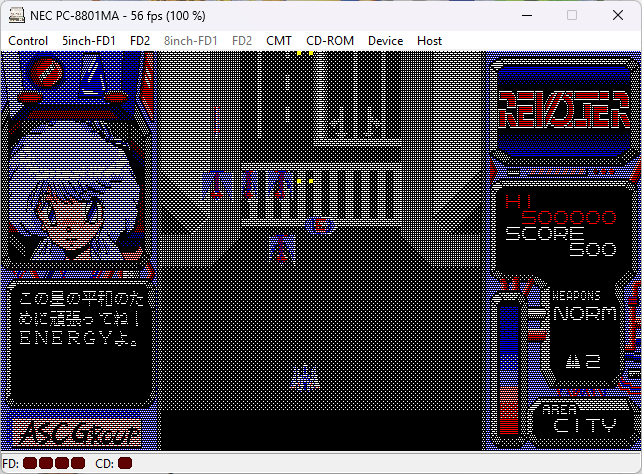The image size is (642, 474).
Task: Open the Device menu
Action: (x=385, y=41)
